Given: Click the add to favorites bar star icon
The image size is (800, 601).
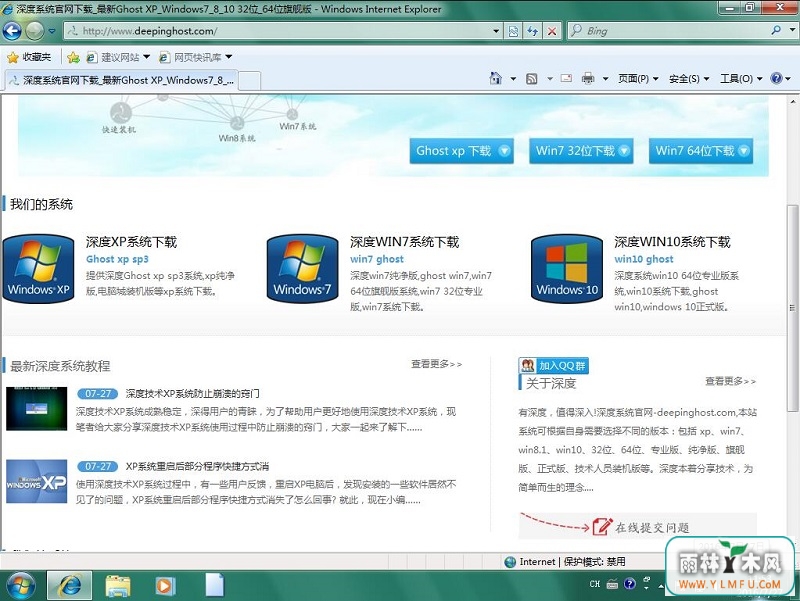Looking at the screenshot, I should tap(73, 57).
